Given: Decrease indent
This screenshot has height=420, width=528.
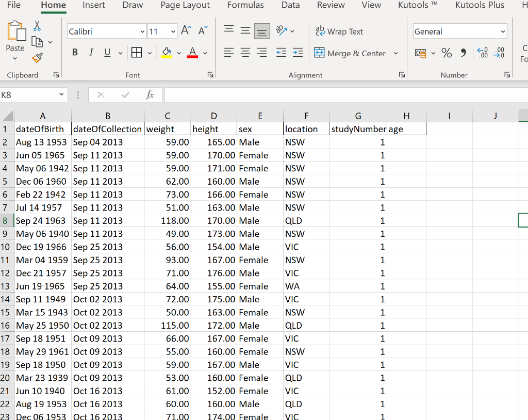Looking at the screenshot, I should point(281,53).
